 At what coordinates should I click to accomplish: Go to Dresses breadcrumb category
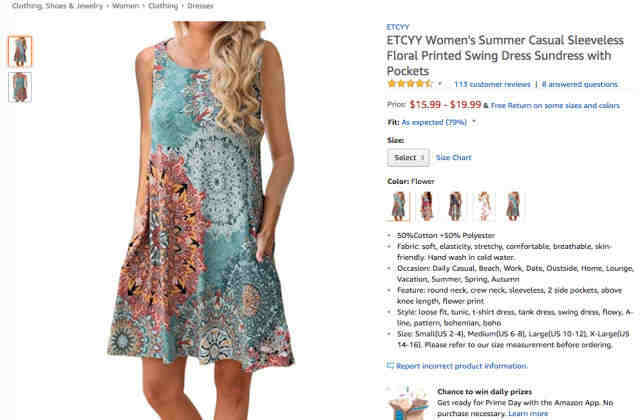pyautogui.click(x=200, y=6)
